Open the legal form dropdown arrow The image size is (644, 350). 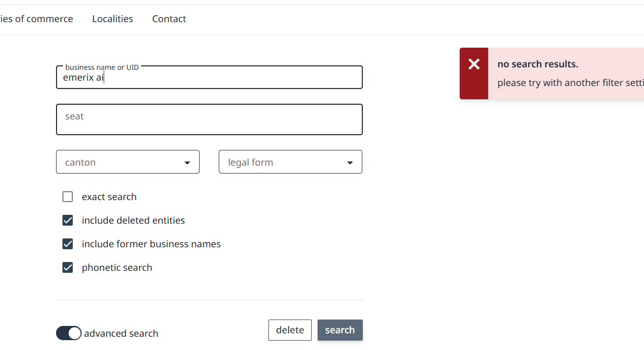350,163
